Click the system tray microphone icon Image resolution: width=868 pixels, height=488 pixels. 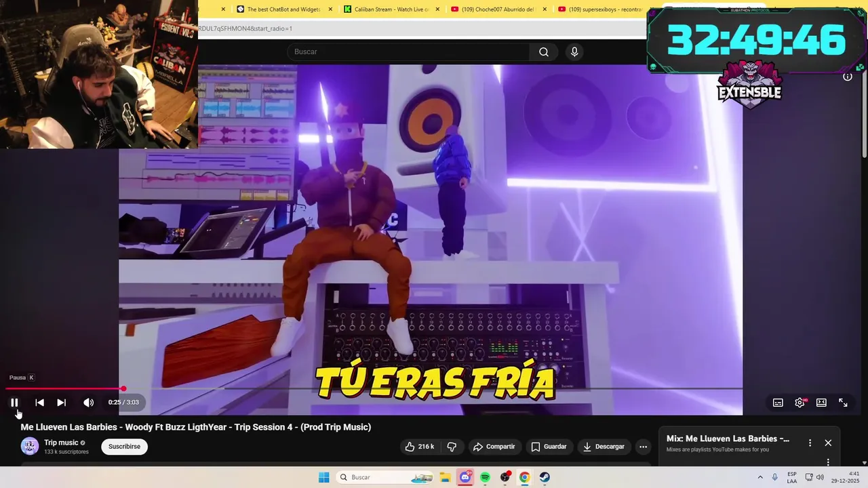tap(775, 477)
